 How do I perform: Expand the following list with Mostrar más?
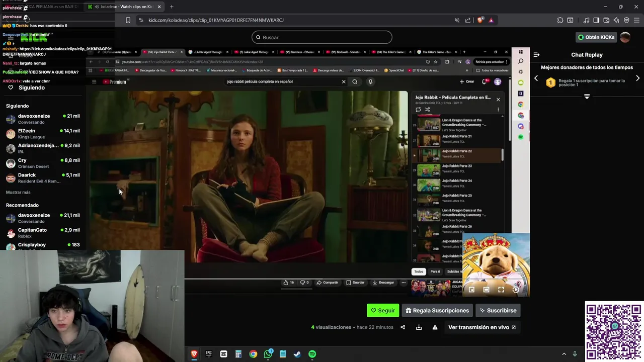point(18,192)
